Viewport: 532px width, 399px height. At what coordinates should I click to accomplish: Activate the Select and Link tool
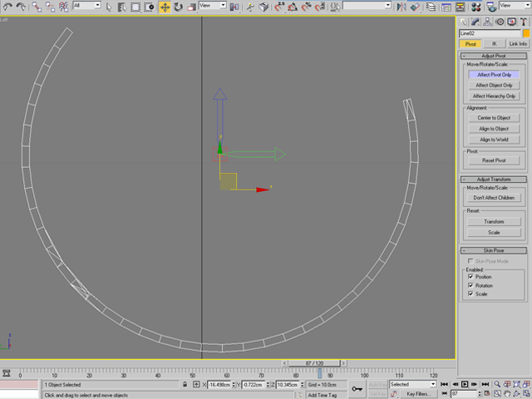(37, 7)
